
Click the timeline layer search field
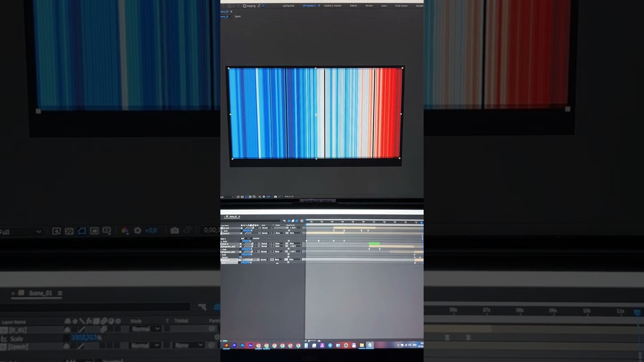(251, 221)
